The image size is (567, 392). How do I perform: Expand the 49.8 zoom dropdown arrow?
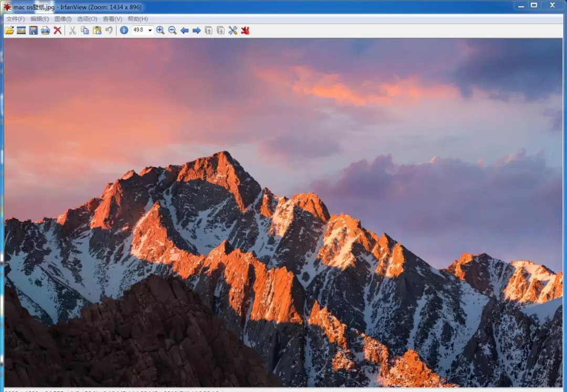(x=150, y=30)
